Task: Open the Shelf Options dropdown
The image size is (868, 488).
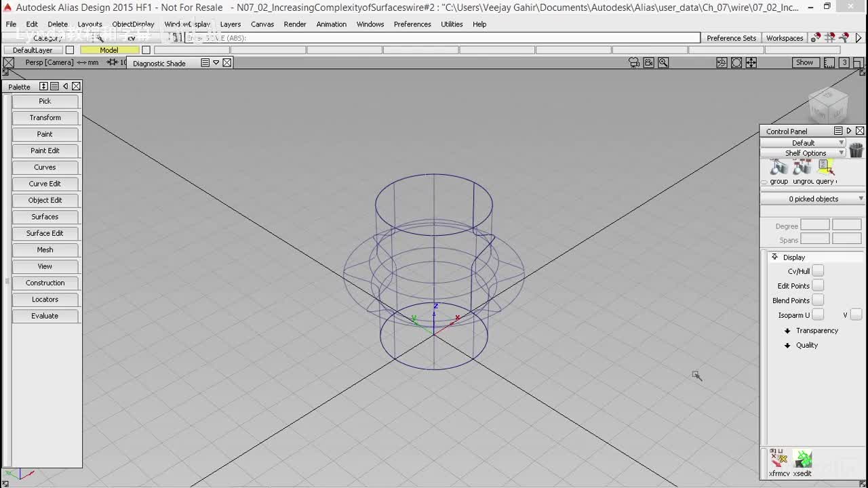Action: coord(804,153)
